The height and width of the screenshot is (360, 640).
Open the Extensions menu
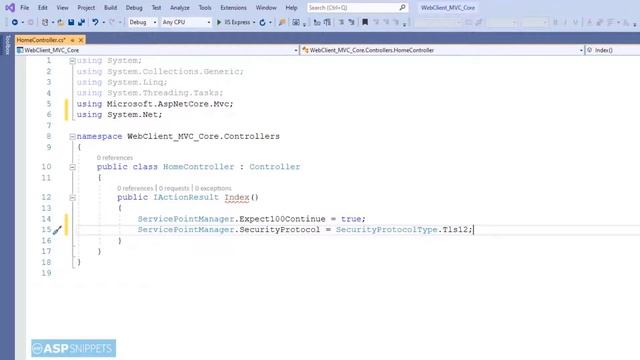click(x=233, y=8)
